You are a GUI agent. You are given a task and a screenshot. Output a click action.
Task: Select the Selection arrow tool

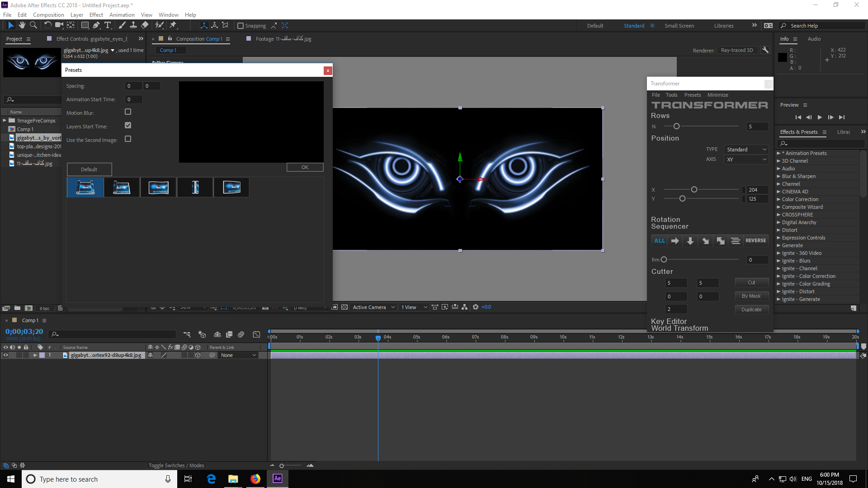[x=11, y=25]
